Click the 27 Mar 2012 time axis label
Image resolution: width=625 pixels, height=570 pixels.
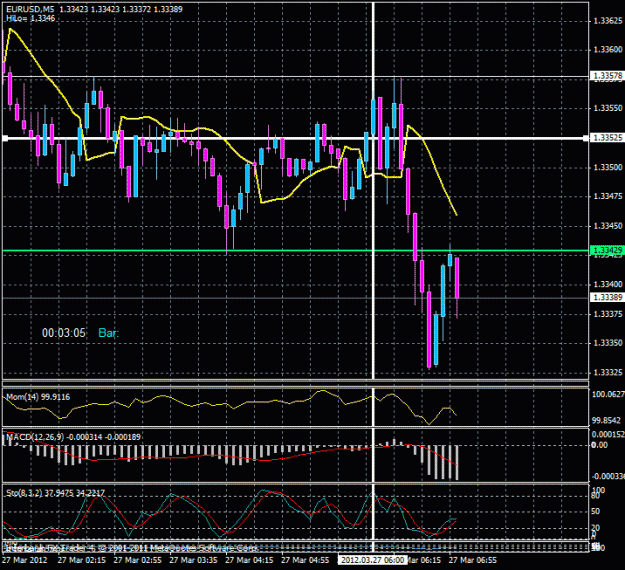[x=24, y=560]
